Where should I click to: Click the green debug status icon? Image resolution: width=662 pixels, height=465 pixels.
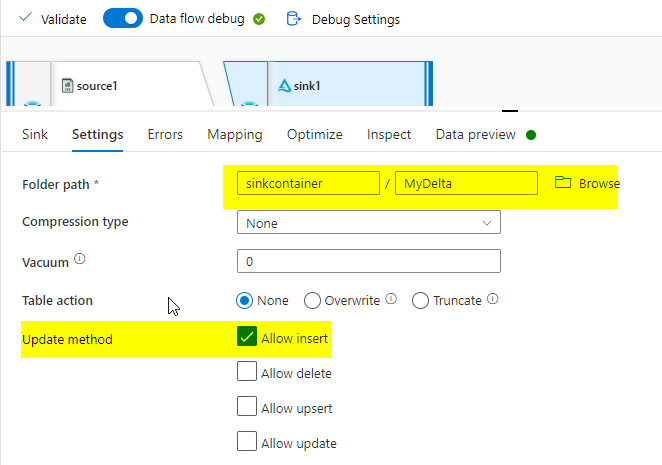259,19
